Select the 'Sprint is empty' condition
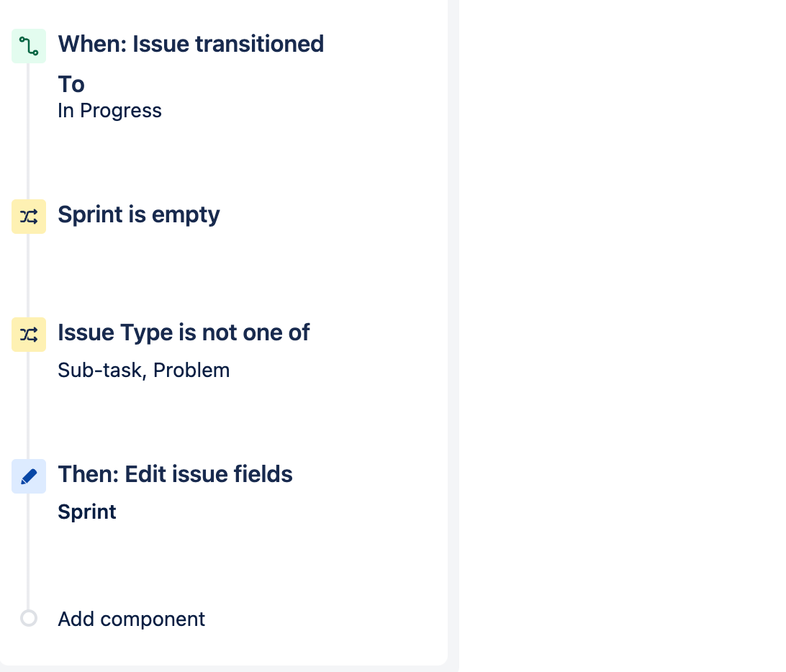The width and height of the screenshot is (786, 672). pos(139,214)
